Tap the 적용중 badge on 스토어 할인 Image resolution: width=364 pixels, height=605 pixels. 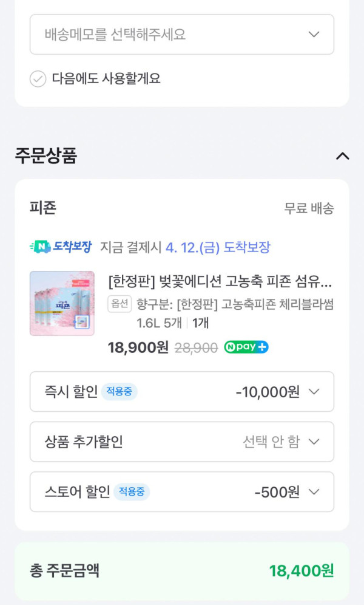pos(131,491)
